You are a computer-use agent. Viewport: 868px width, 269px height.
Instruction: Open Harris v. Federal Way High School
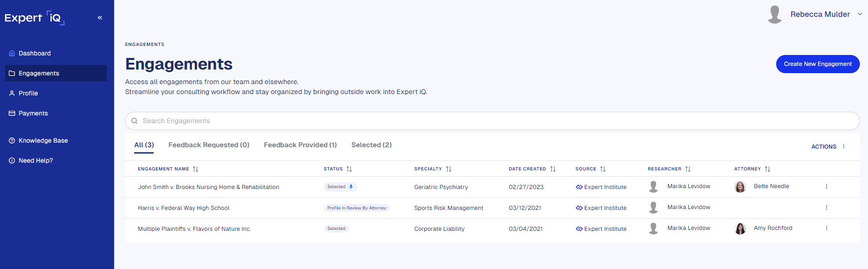point(183,208)
